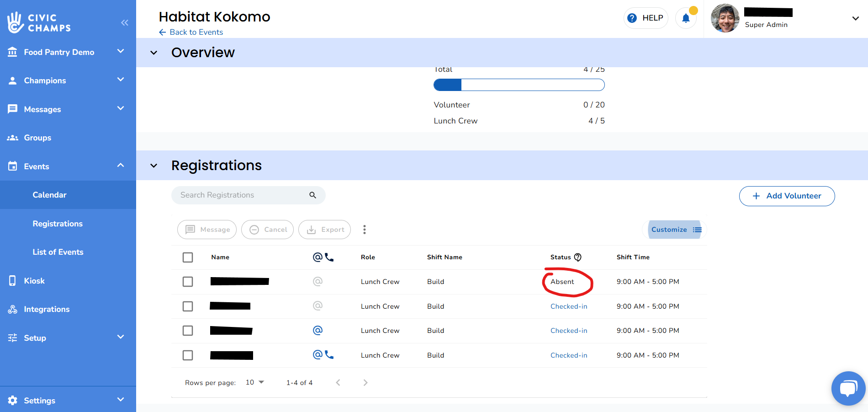The width and height of the screenshot is (868, 412).
Task: Click the Food Pantry Demo building icon
Action: 13,52
